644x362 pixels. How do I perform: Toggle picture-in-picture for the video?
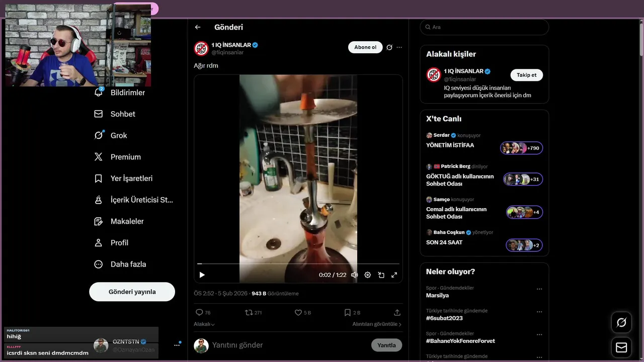(381, 275)
